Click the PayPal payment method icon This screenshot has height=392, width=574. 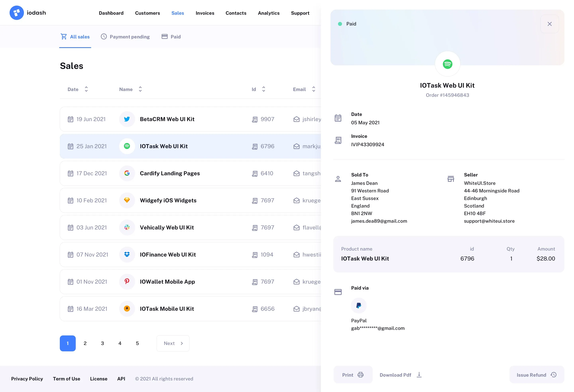tap(359, 305)
